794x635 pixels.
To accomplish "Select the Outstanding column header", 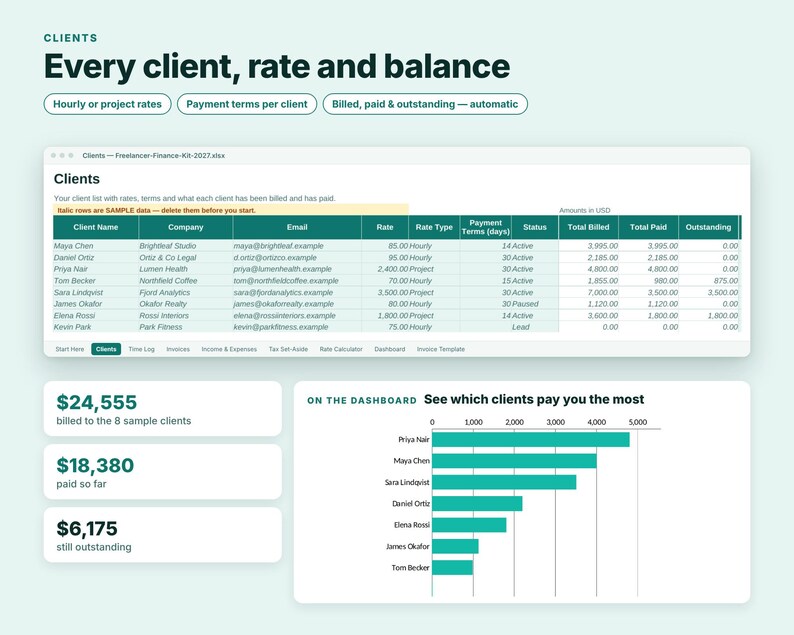I will pos(708,227).
